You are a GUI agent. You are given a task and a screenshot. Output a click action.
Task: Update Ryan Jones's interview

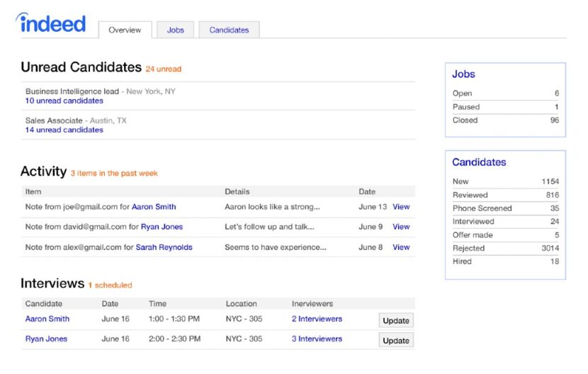coord(395,340)
